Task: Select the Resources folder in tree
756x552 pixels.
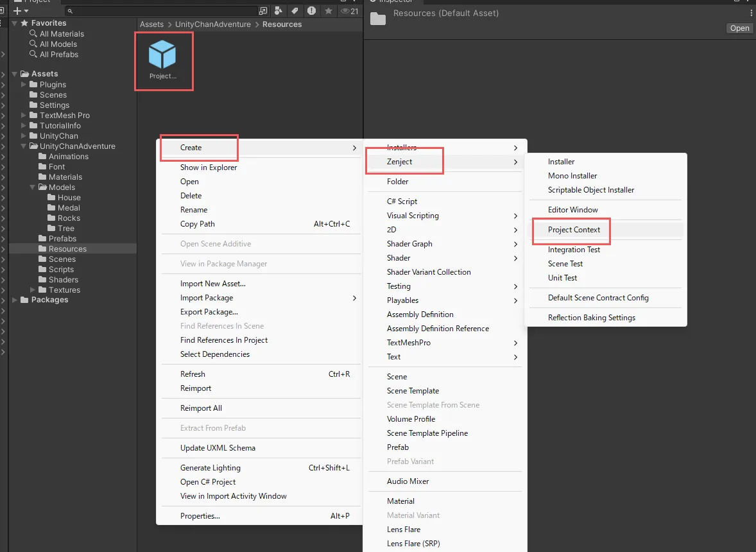Action: tap(67, 249)
